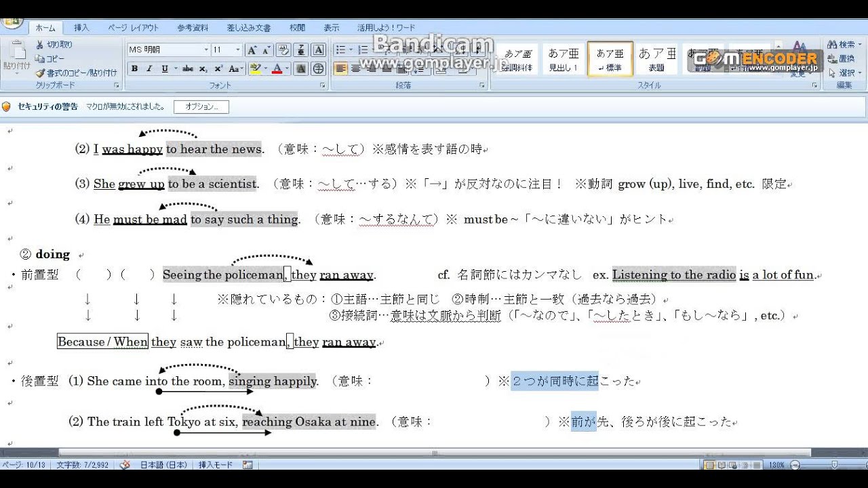Apply subscript formatting
This screenshot has width=868, height=488.
pyautogui.click(x=203, y=69)
